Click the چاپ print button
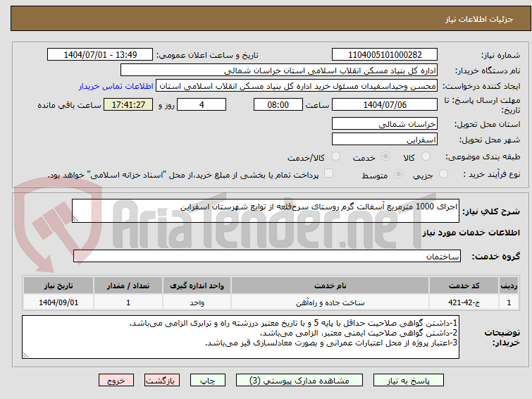The height and width of the screenshot is (399, 532). pyautogui.click(x=207, y=381)
